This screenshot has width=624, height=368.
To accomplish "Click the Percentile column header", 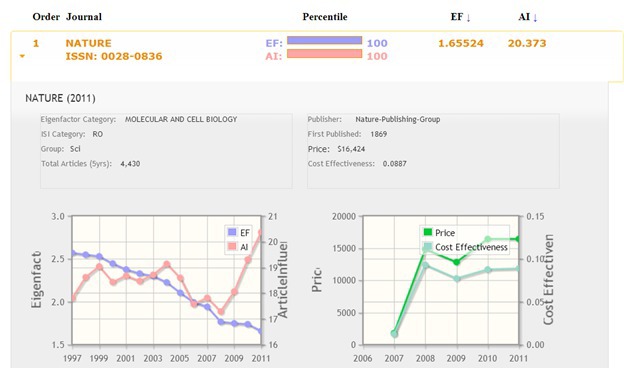I will 325,17.
